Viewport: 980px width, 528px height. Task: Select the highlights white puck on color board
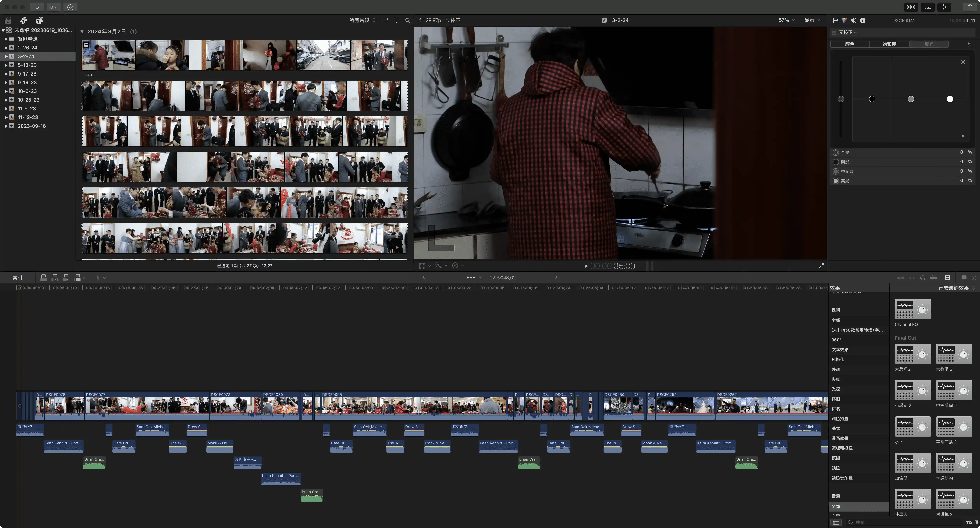[950, 99]
